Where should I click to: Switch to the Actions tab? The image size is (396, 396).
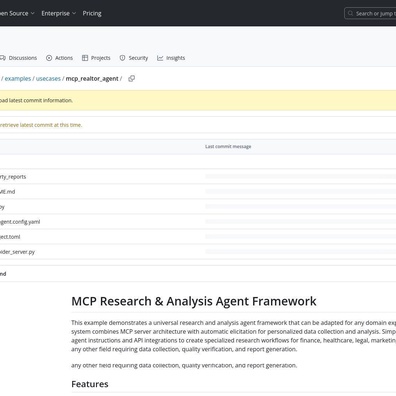59,58
